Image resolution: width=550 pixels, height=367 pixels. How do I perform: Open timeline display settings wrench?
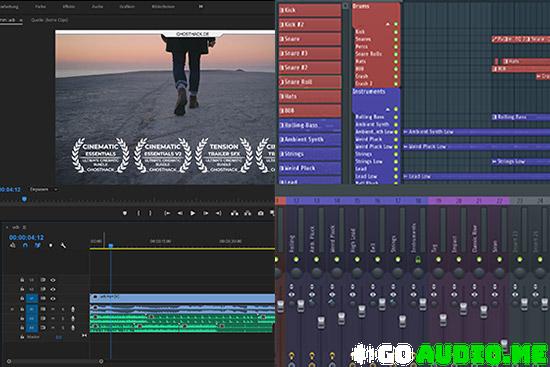63,245
